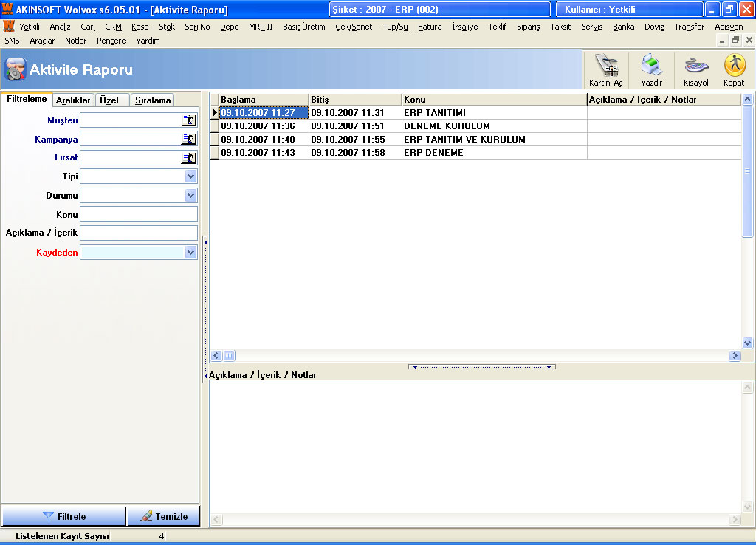Open the Cari menu

point(88,27)
